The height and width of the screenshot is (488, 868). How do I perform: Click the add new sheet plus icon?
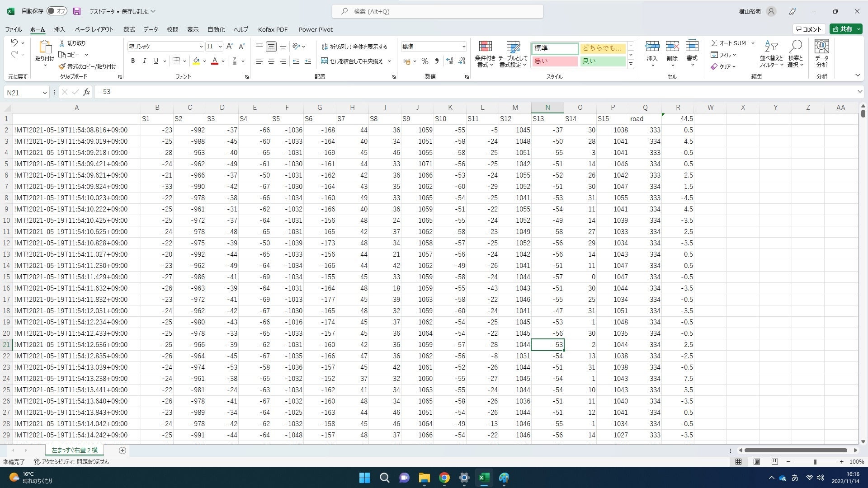pyautogui.click(x=122, y=450)
